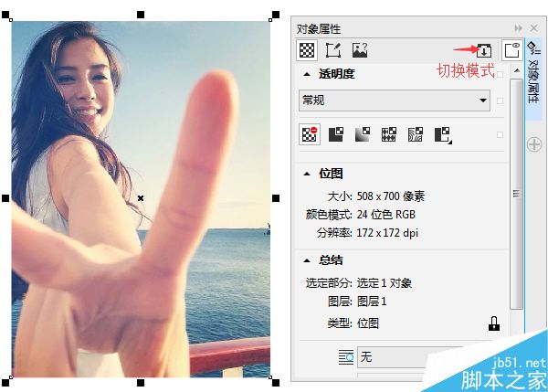This screenshot has width=548, height=392.
Task: Click the docker view-mode icon with eye
Action: (x=511, y=50)
